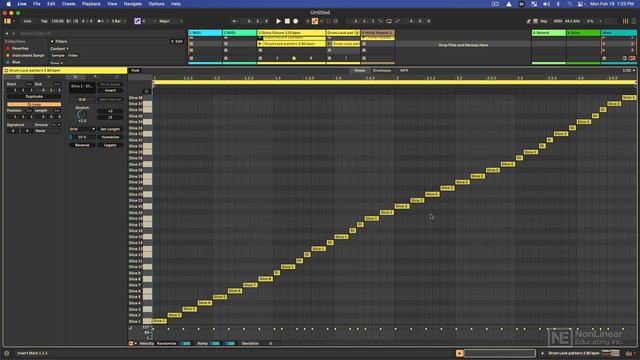Click the browser search field
The width and height of the screenshot is (640, 360).
point(102,33)
